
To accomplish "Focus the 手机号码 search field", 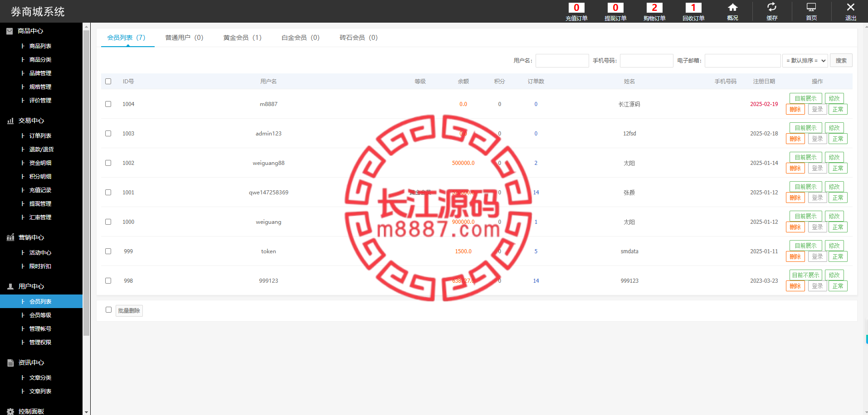I will pyautogui.click(x=646, y=61).
